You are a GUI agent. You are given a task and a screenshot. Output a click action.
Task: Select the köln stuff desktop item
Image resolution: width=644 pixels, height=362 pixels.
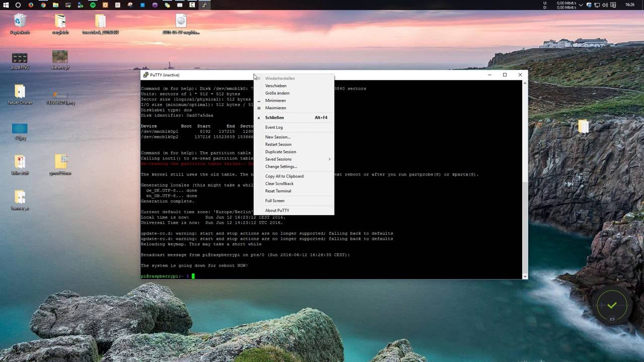[x=20, y=165]
